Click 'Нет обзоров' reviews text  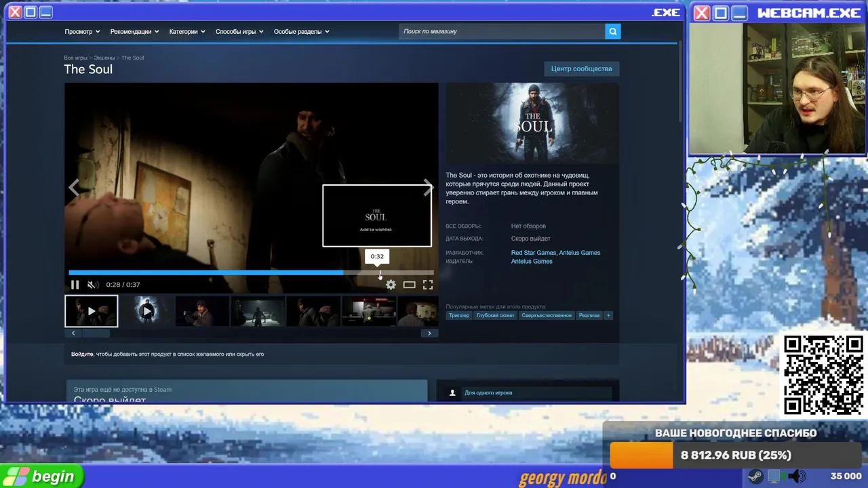pos(528,226)
